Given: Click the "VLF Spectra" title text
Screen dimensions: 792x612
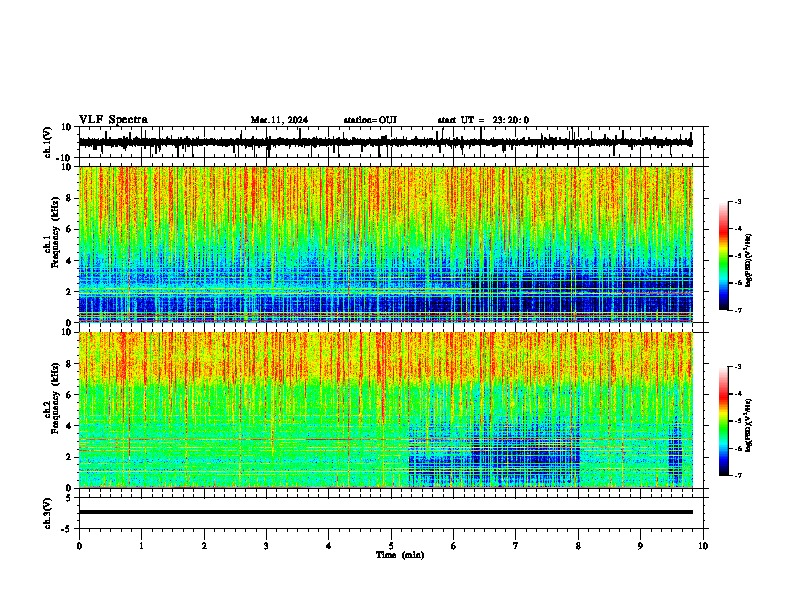Looking at the screenshot, I should [x=113, y=120].
